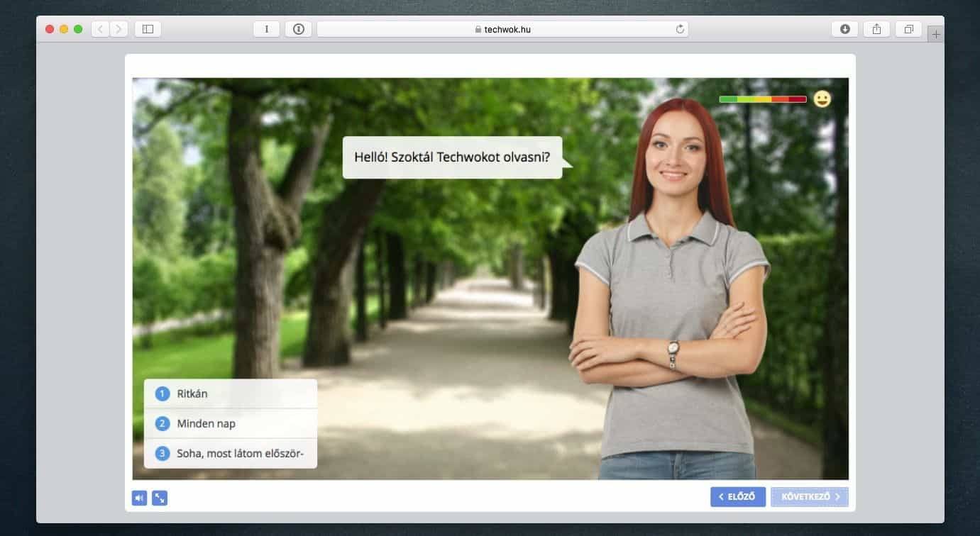The width and height of the screenshot is (980, 536).
Task: Click the colored mood progress bar
Action: [x=763, y=99]
